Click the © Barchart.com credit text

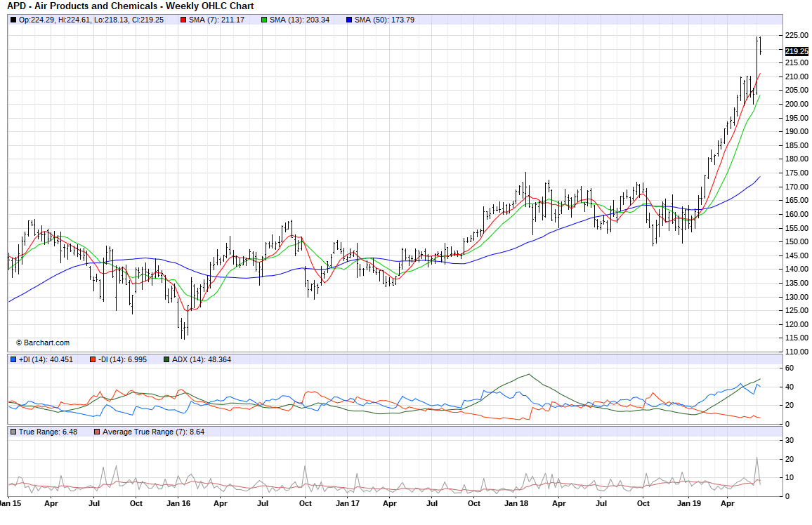pos(42,343)
